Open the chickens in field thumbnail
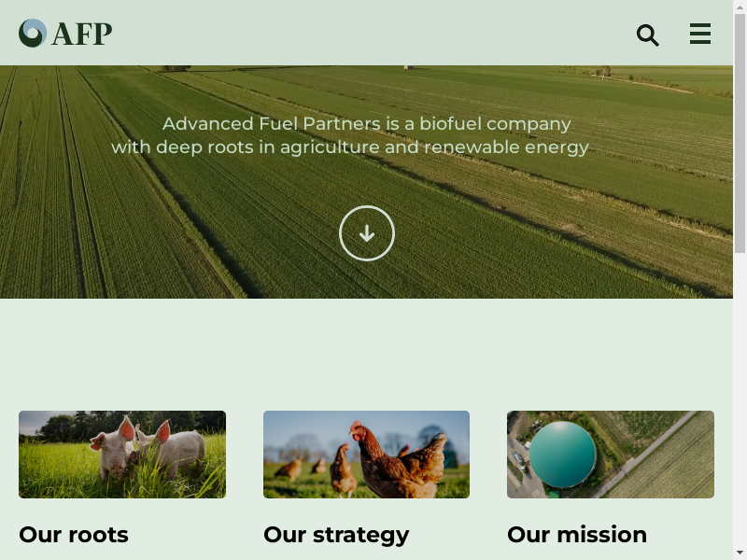This screenshot has width=747, height=560. 366,455
